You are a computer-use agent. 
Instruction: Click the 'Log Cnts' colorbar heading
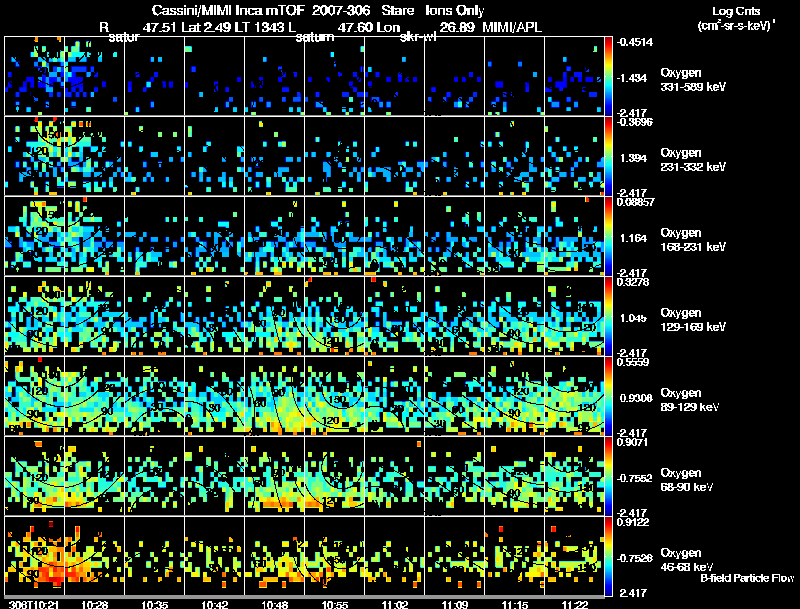(736, 11)
